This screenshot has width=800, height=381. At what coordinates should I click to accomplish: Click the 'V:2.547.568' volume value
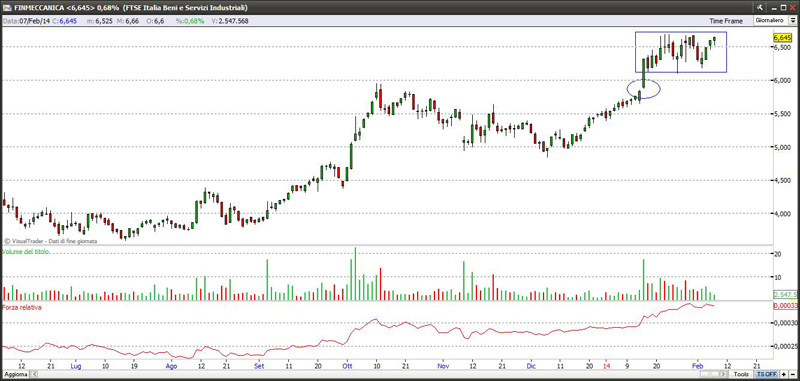[x=230, y=21]
